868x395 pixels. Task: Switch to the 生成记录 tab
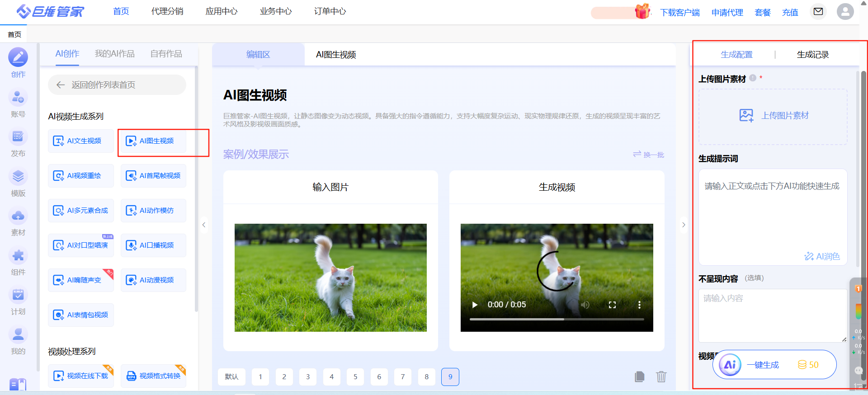pyautogui.click(x=812, y=55)
